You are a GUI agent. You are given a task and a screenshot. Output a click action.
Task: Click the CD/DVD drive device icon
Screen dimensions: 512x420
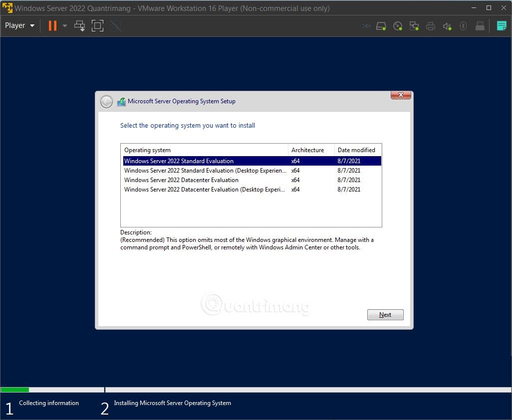coord(398,26)
